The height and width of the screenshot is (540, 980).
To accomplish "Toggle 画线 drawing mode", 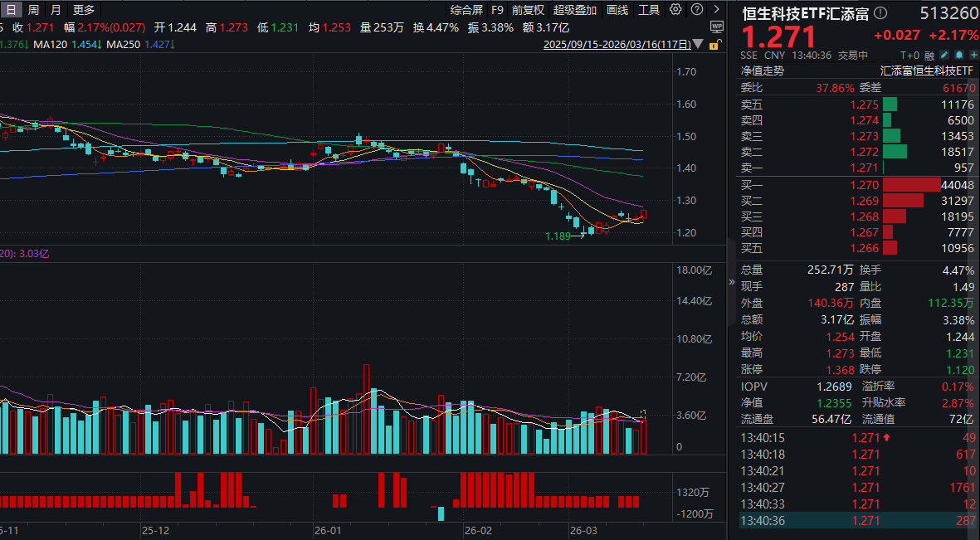I will (617, 10).
